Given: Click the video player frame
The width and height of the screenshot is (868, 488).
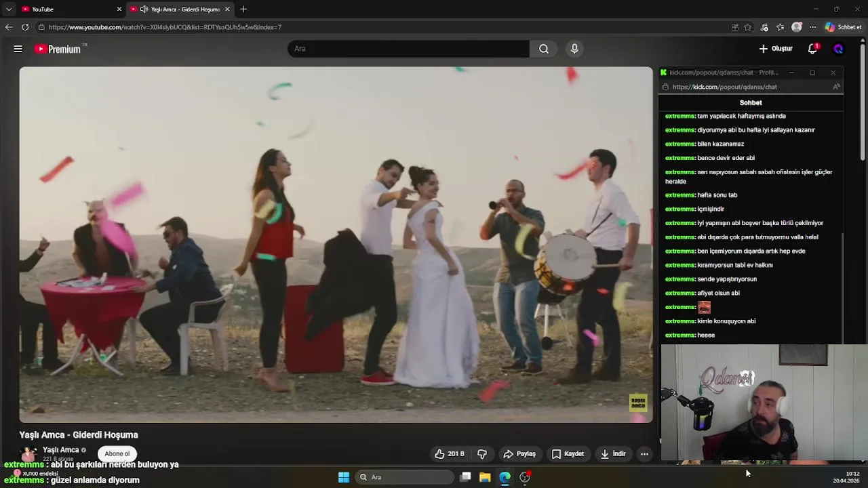Looking at the screenshot, I should 336,245.
